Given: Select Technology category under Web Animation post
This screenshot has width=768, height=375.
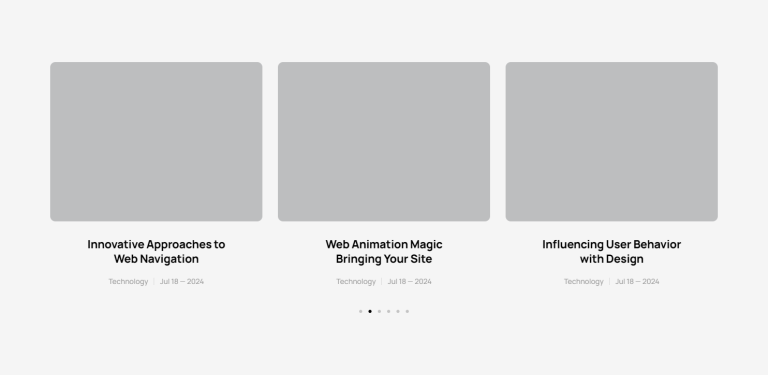Looking at the screenshot, I should [x=356, y=281].
